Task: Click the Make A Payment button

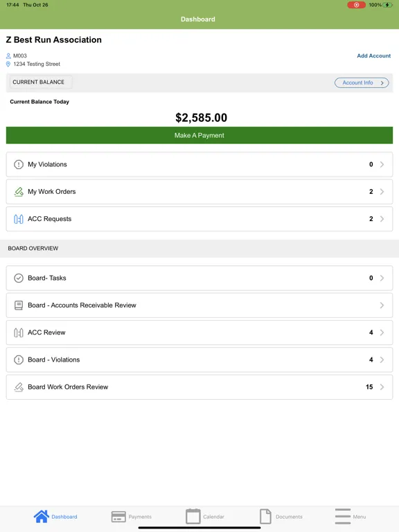Action: click(199, 135)
